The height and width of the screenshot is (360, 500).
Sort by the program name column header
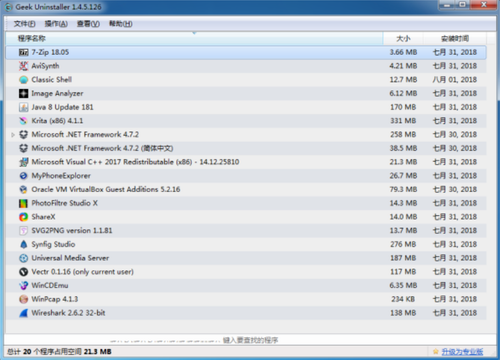[x=194, y=39]
